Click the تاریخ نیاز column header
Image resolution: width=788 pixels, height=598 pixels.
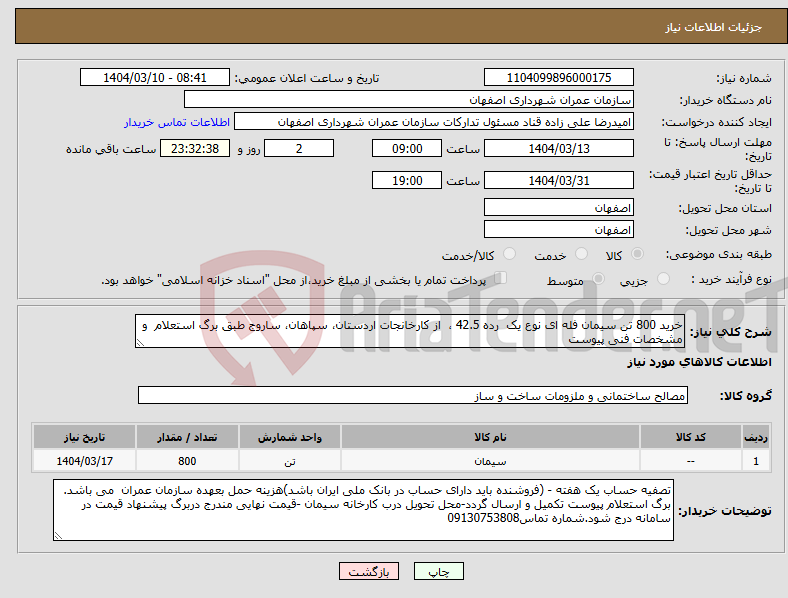pos(84,437)
